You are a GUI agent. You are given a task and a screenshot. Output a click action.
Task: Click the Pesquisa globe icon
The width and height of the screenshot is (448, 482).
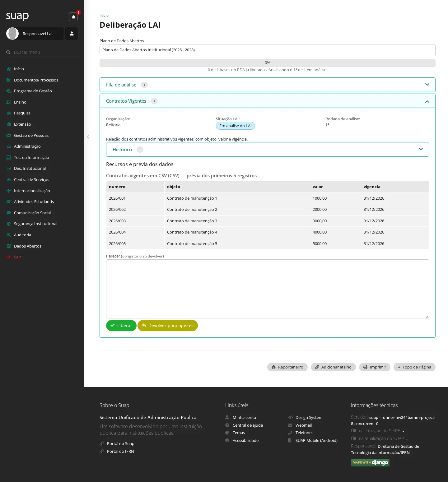(9, 113)
